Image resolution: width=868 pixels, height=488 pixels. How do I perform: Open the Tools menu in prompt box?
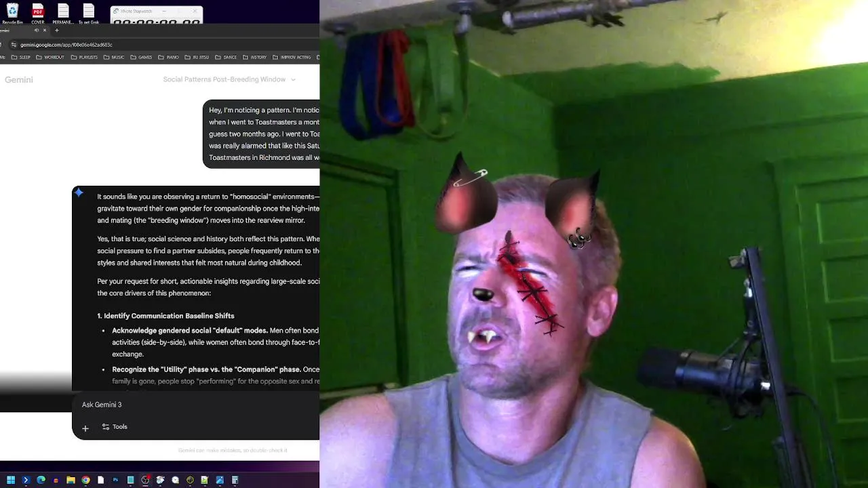click(x=115, y=427)
